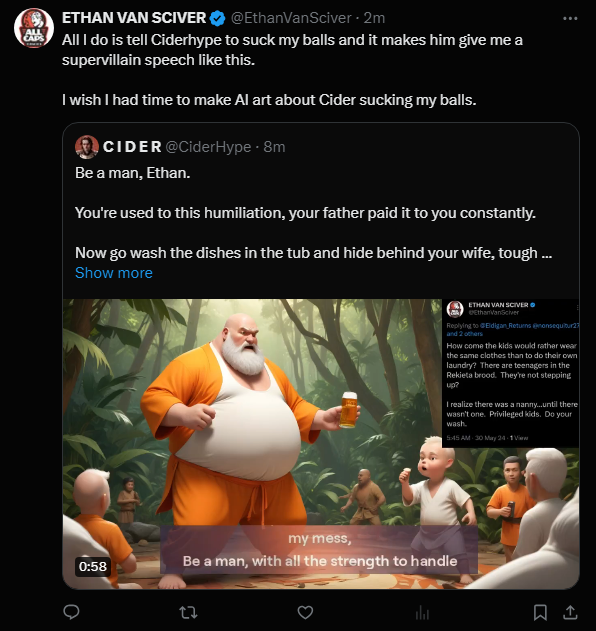Open the three-dot more options menu

pyautogui.click(x=570, y=18)
